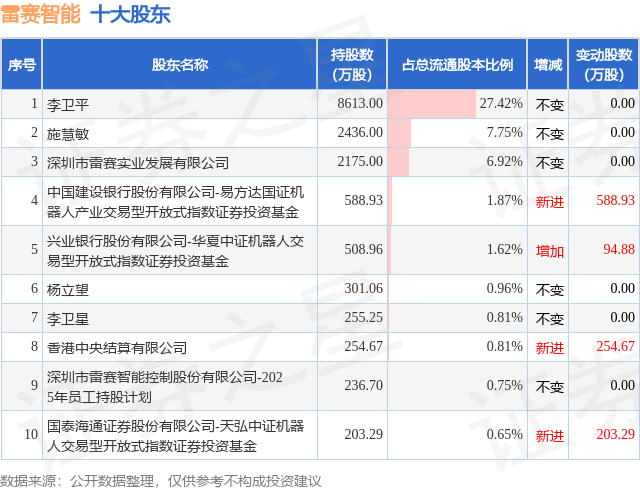This screenshot has width=640, height=490.
Task: Select the 序号 column header
Action: [x=22, y=65]
